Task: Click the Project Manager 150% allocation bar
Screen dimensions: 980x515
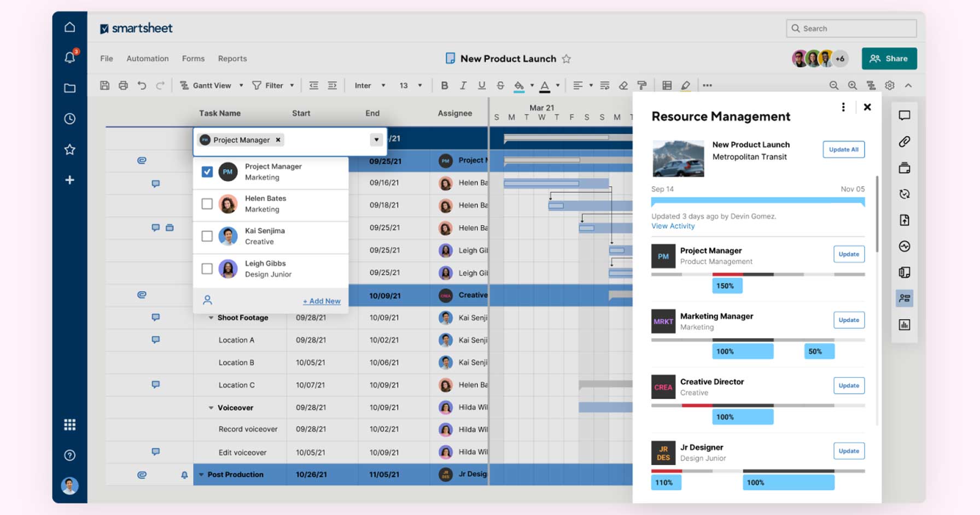Action: tap(727, 286)
